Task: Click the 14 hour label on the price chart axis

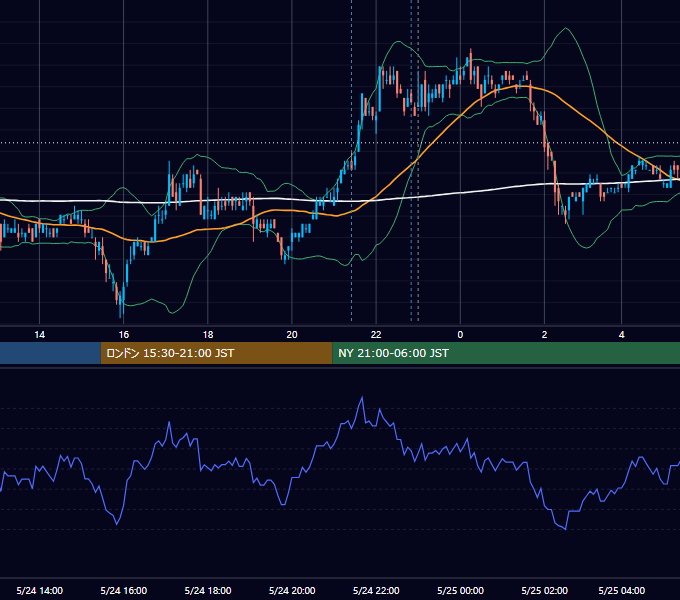Action: click(x=39, y=335)
